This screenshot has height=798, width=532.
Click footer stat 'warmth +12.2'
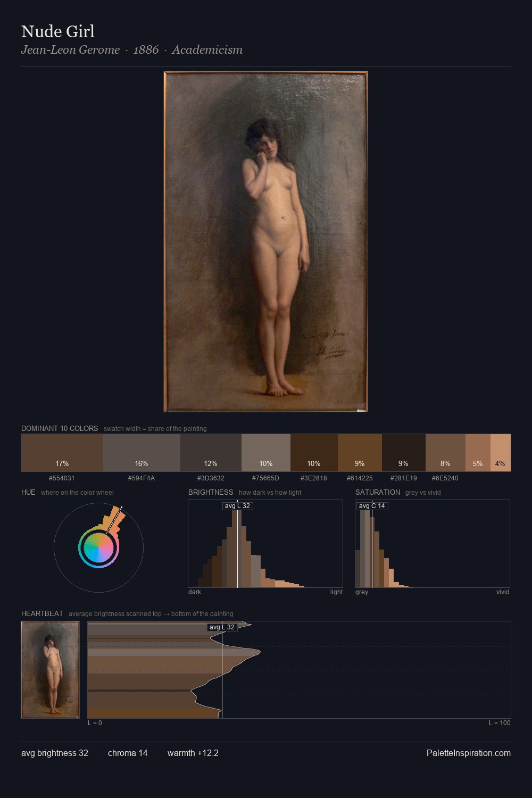[193, 753]
